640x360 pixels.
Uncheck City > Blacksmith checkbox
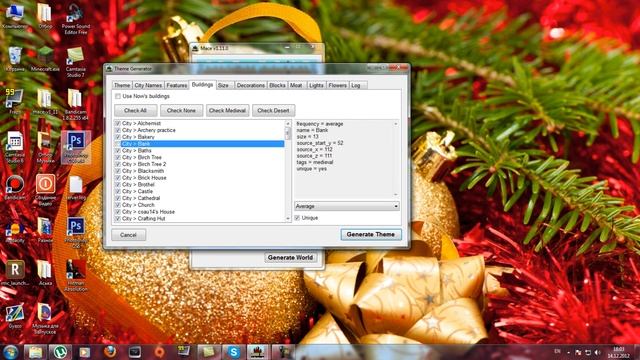click(118, 171)
